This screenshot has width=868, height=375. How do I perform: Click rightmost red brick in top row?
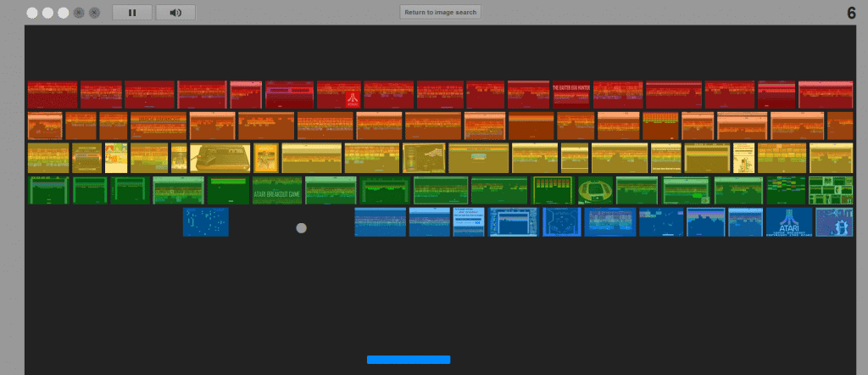point(826,95)
